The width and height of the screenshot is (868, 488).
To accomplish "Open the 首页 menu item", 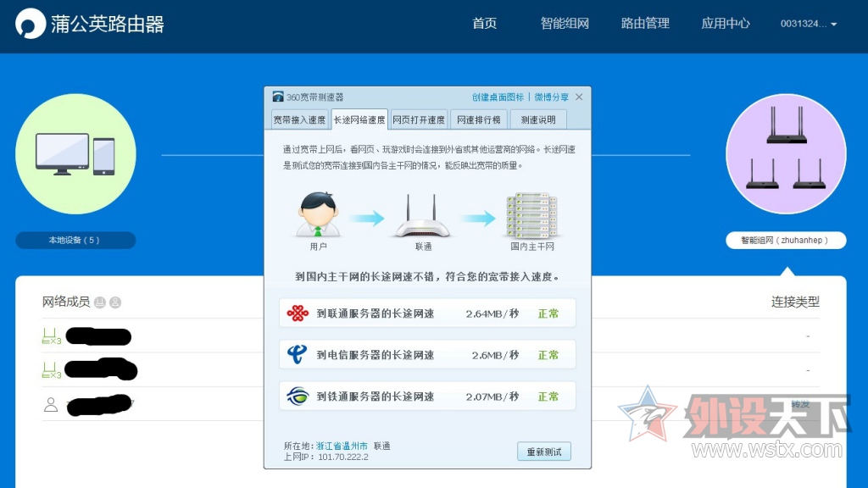I will [x=484, y=23].
